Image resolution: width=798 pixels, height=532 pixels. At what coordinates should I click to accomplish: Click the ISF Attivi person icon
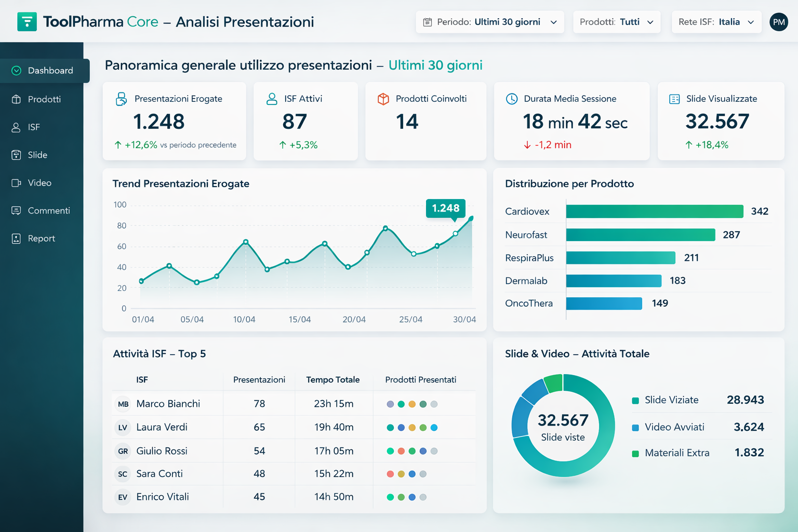(x=272, y=99)
